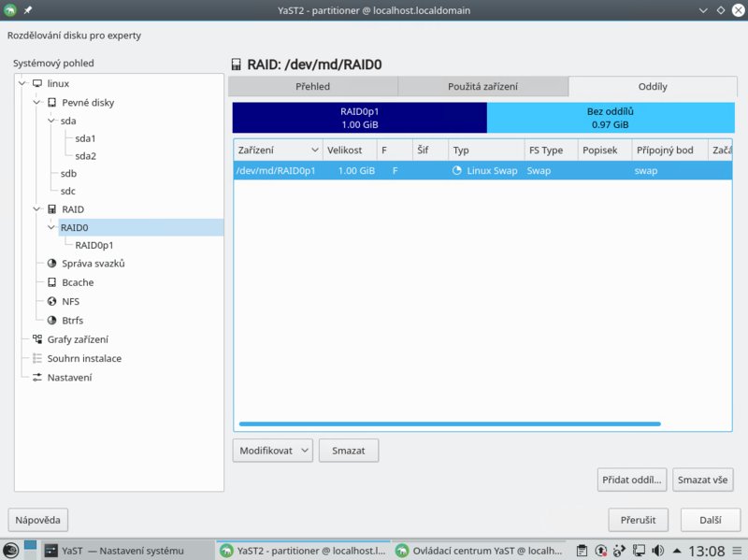Collapse the RAID tree node
The height and width of the screenshot is (560, 748).
(36, 208)
